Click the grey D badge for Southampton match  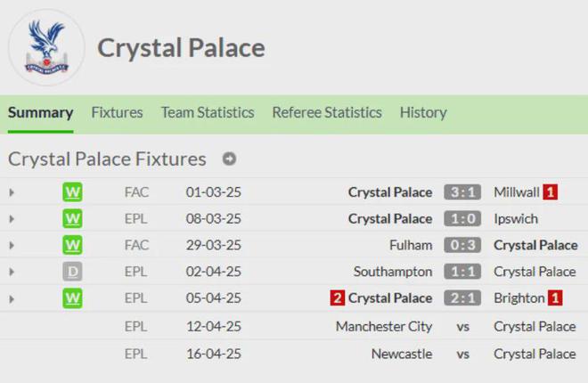pos(73,272)
